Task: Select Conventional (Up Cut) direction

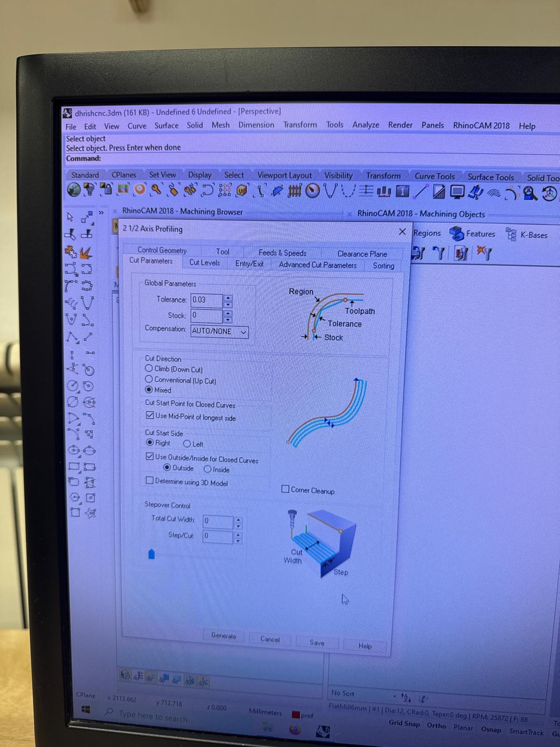Action: point(149,379)
